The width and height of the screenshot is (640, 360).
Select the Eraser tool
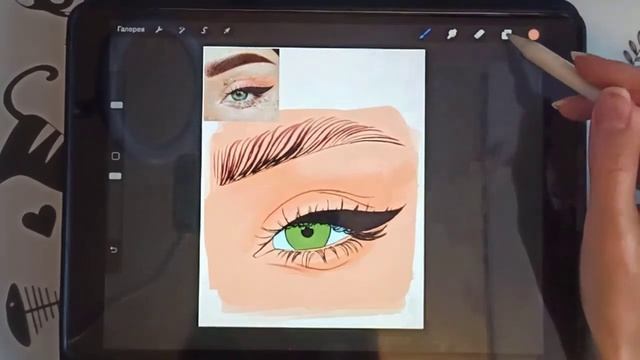[x=479, y=34]
